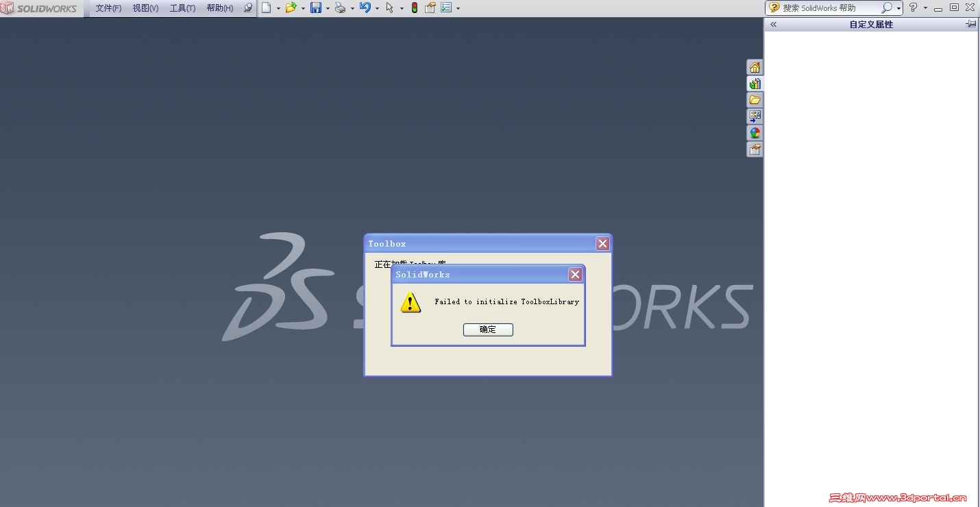Screen dimensions: 980x507
Task: Click the Toolbox dialog title bar
Action: pos(488,243)
